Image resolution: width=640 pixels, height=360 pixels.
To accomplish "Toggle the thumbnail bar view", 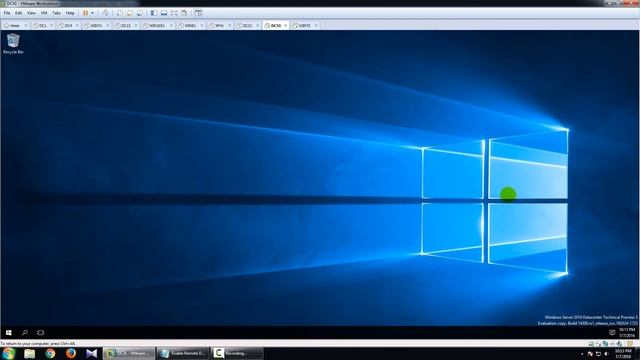I will tap(164, 13).
